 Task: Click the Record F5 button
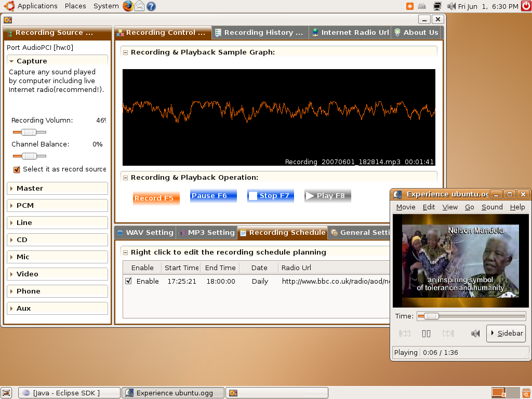point(156,198)
